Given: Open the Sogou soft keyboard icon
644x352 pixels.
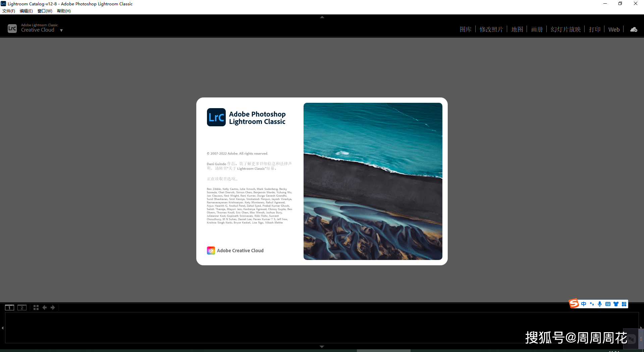Looking at the screenshot, I should click(608, 304).
